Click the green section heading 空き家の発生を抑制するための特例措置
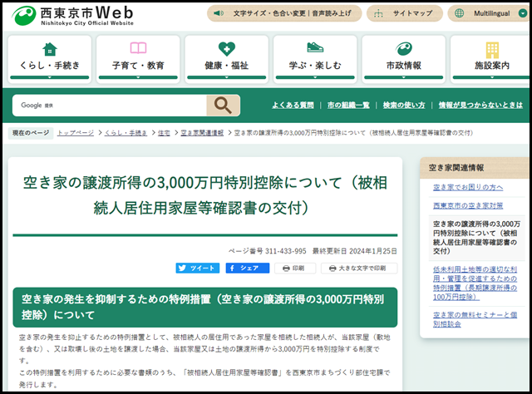 click(205, 307)
